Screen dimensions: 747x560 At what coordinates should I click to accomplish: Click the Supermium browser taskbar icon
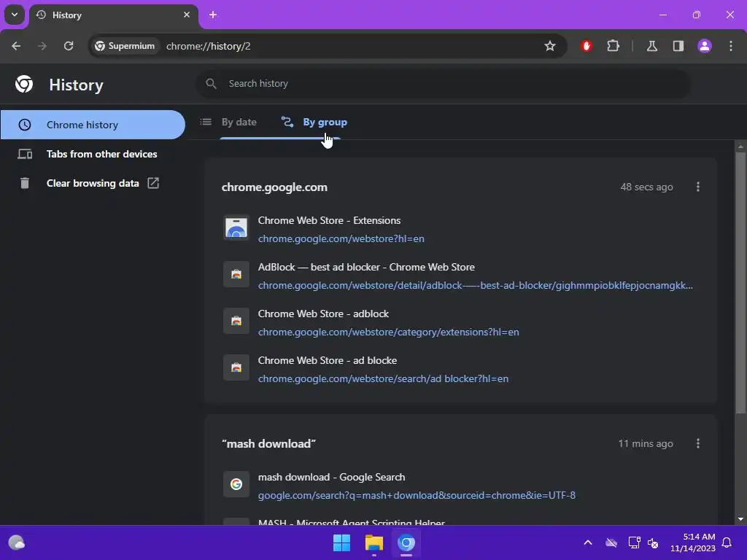click(406, 542)
